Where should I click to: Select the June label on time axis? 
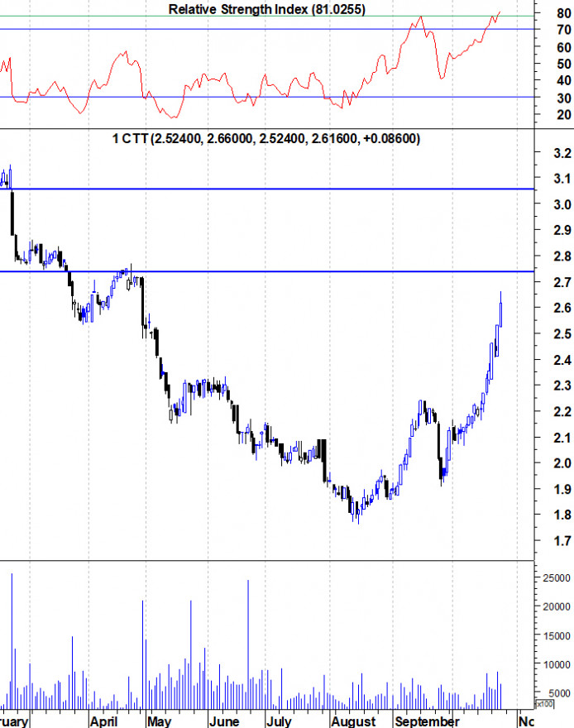[224, 721]
